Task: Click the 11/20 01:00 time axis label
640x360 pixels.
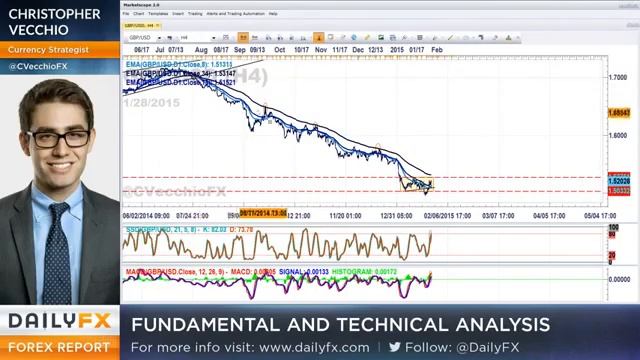Action: tap(345, 216)
